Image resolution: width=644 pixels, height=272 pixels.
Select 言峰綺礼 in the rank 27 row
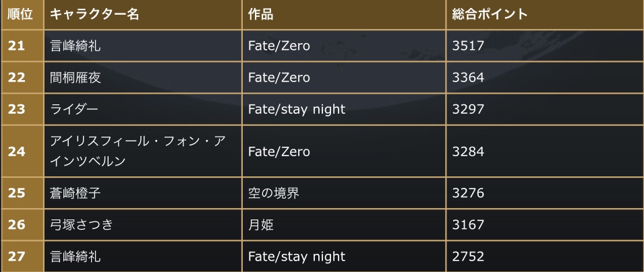(76, 256)
